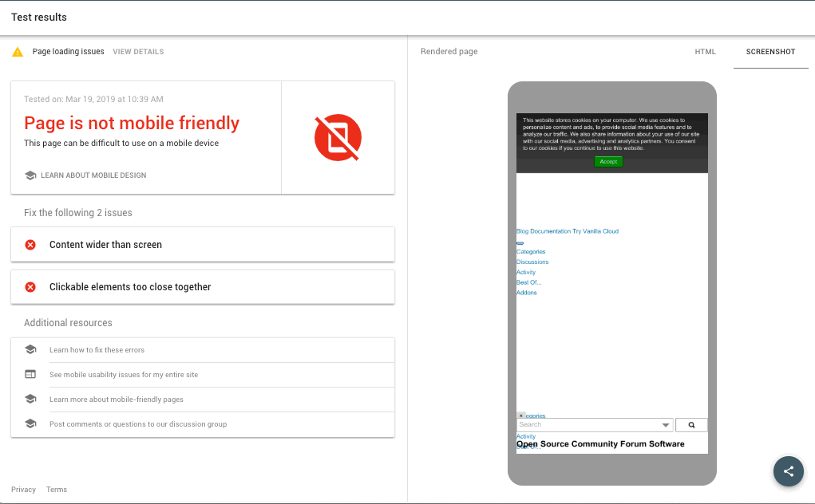Screen dimensions: 815x504
Task: Expand the Content wider than screen issue
Action: 203,245
